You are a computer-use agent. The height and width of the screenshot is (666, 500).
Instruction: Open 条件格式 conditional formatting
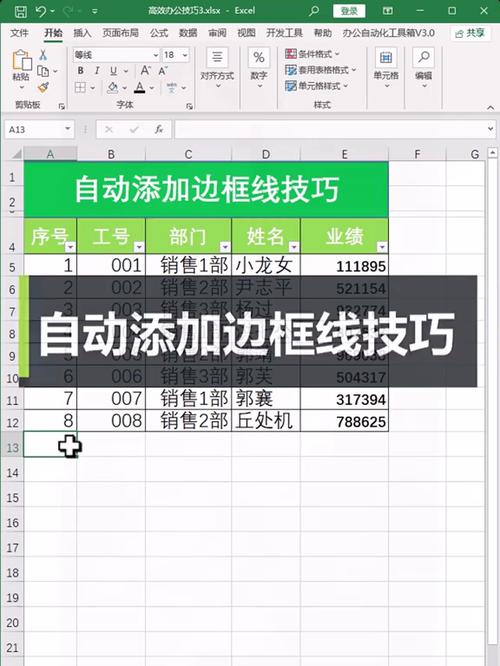click(x=312, y=54)
